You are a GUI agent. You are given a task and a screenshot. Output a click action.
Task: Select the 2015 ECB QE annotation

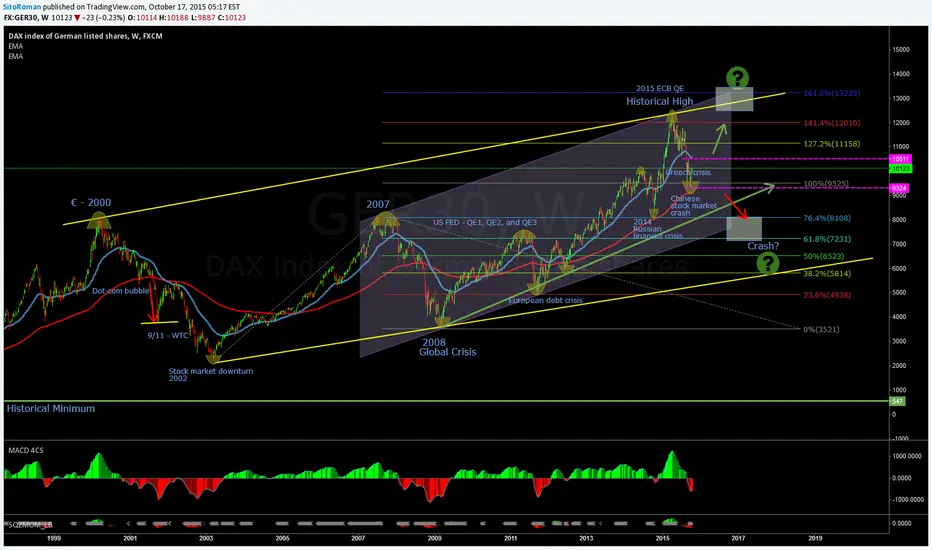[660, 89]
